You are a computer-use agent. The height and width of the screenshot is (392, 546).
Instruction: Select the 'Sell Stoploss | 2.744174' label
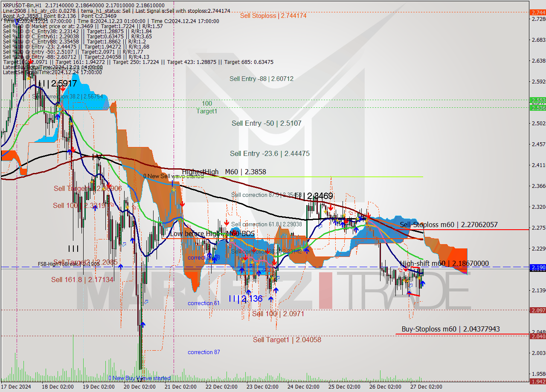273,16
